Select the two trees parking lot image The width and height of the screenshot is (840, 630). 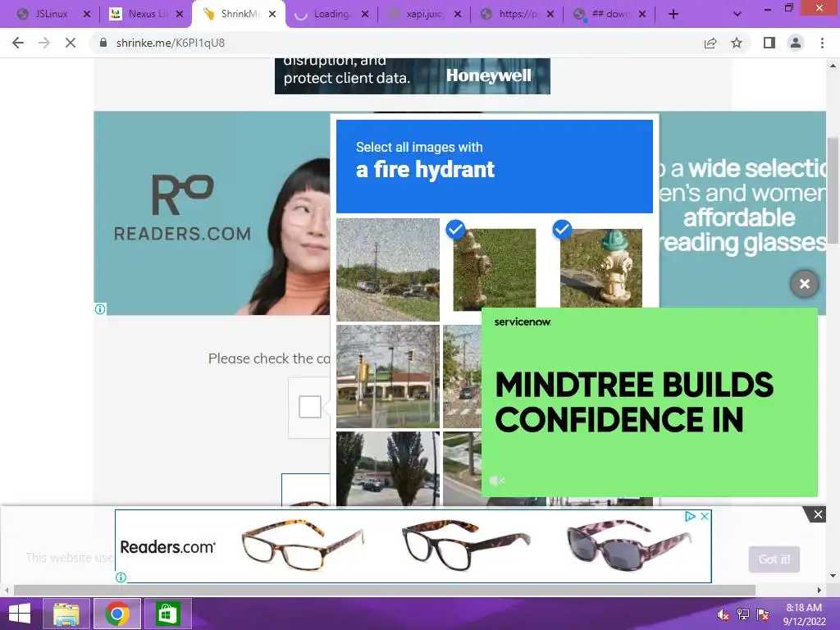click(388, 468)
